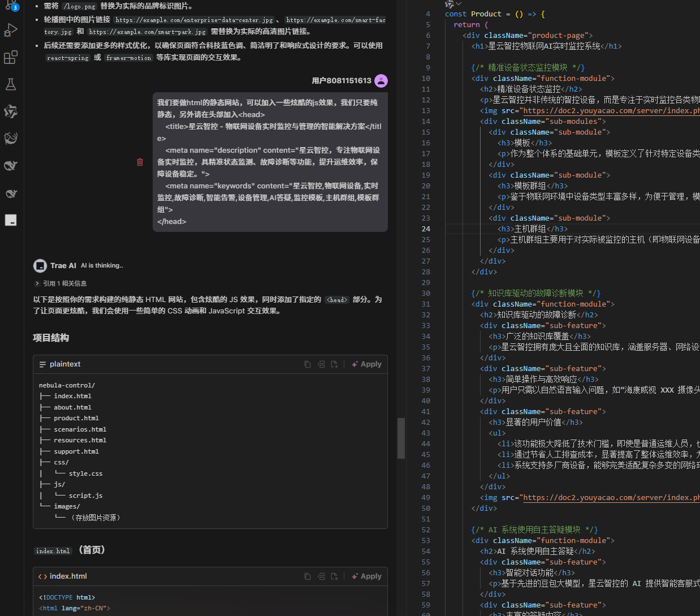Copy the plaintext code block

(x=308, y=364)
